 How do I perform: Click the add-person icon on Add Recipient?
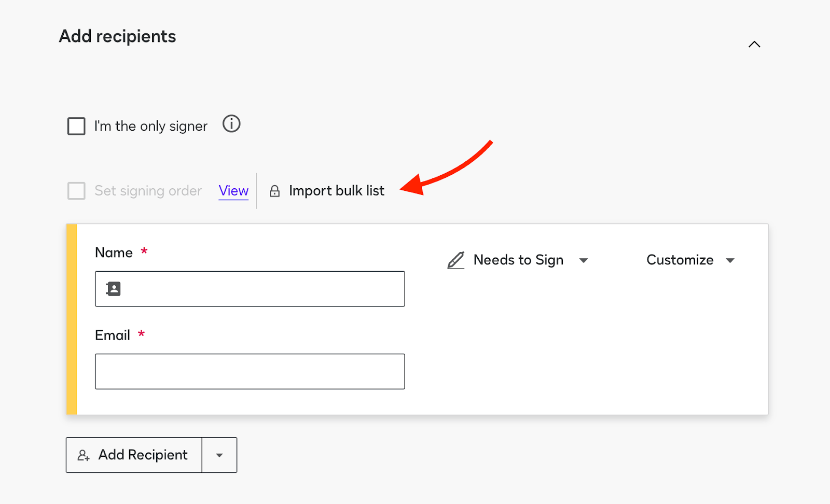pyautogui.click(x=84, y=455)
